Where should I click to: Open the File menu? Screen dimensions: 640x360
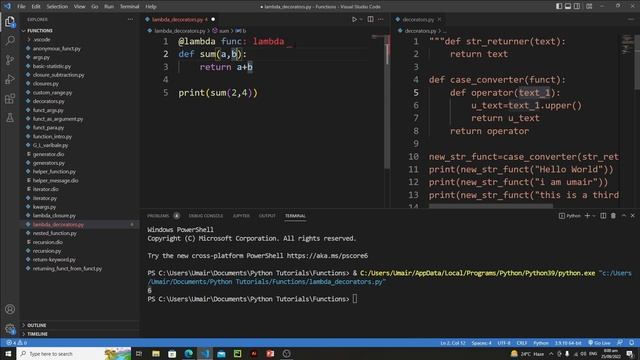click(x=21, y=7)
